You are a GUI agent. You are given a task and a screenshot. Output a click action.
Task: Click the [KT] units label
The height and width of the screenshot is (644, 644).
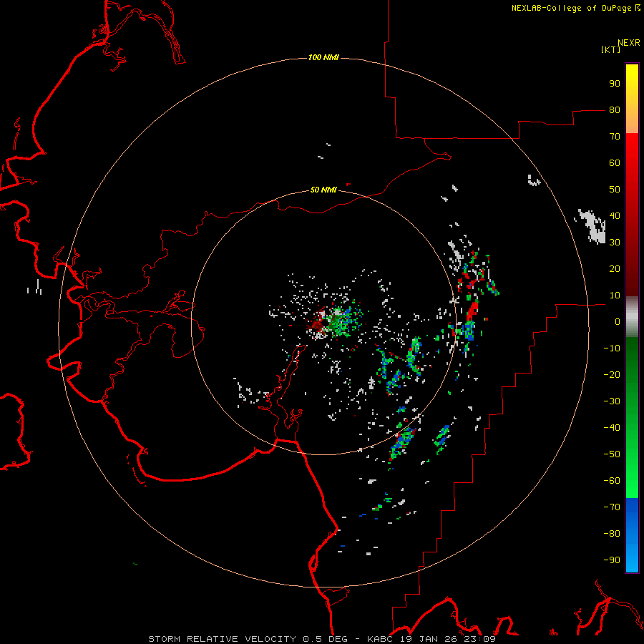[x=611, y=49]
